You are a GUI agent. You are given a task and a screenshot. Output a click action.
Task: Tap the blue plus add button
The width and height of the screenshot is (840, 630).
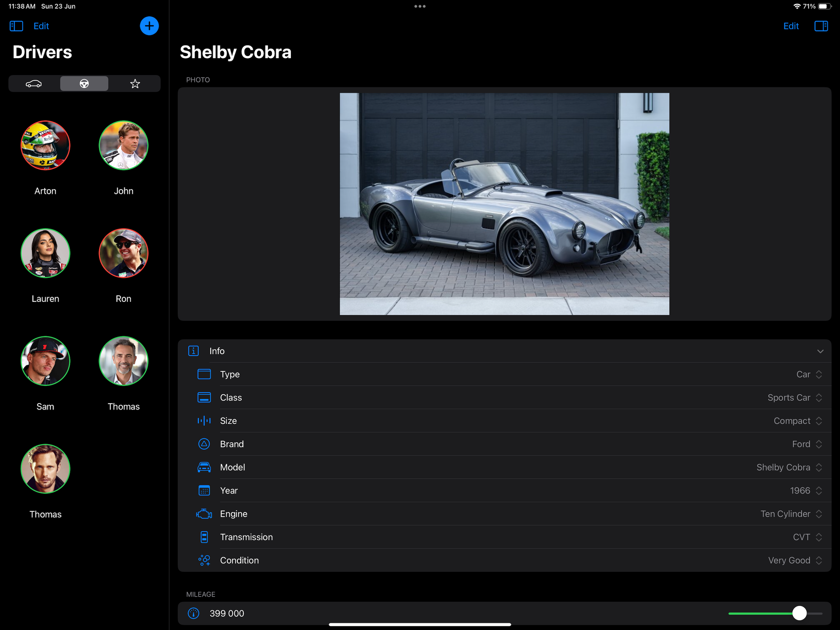(x=149, y=26)
